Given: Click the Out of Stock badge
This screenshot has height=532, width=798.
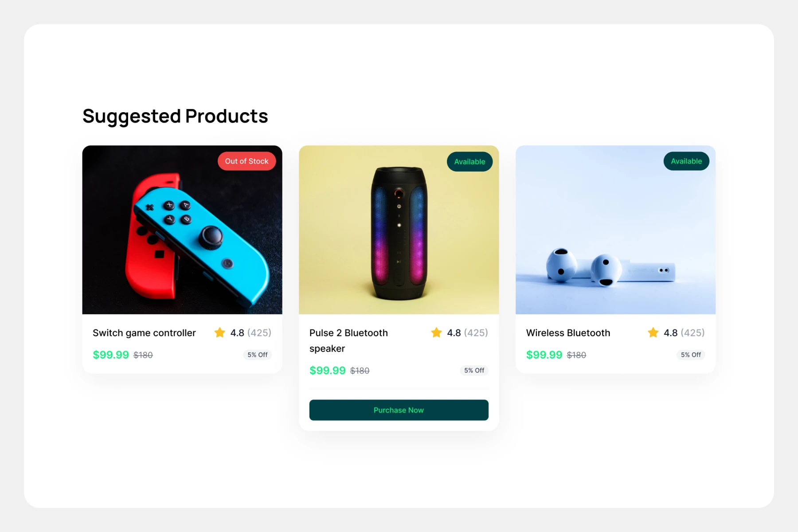Looking at the screenshot, I should [246, 161].
